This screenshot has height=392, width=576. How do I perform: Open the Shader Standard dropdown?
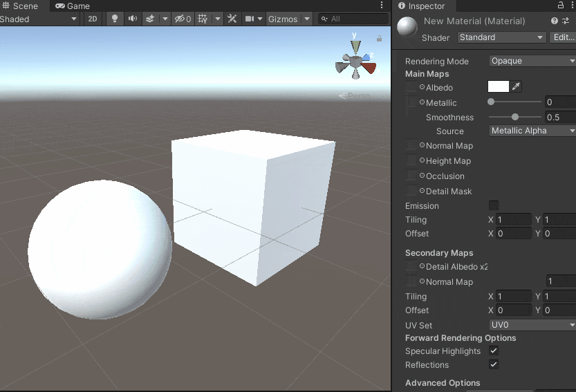(x=501, y=37)
